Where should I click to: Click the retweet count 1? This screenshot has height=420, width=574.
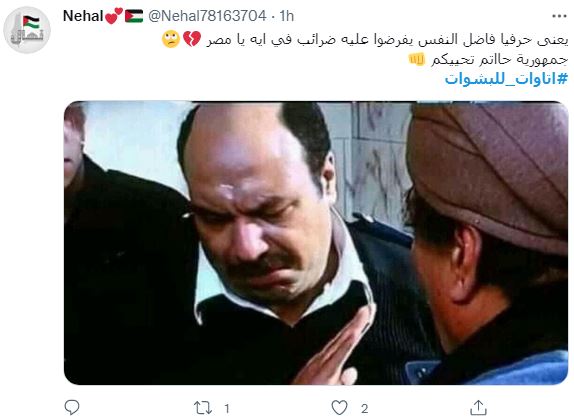coord(227,408)
